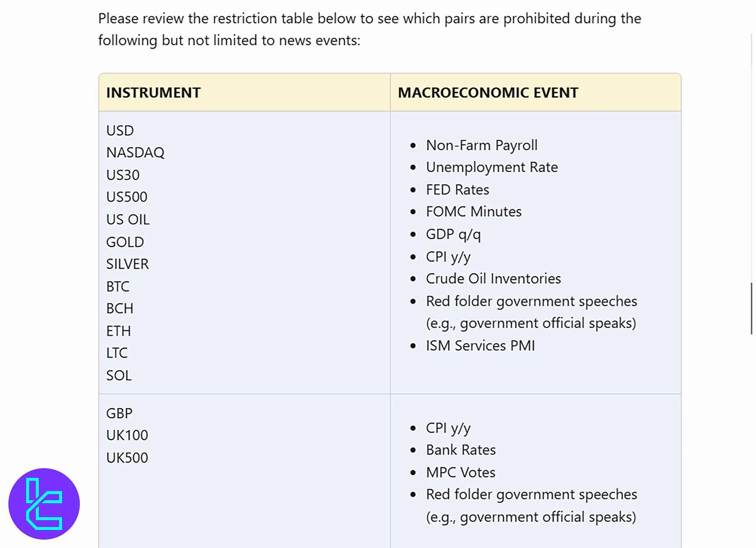Click the FED Rates list item
The image size is (756, 548).
[457, 190]
